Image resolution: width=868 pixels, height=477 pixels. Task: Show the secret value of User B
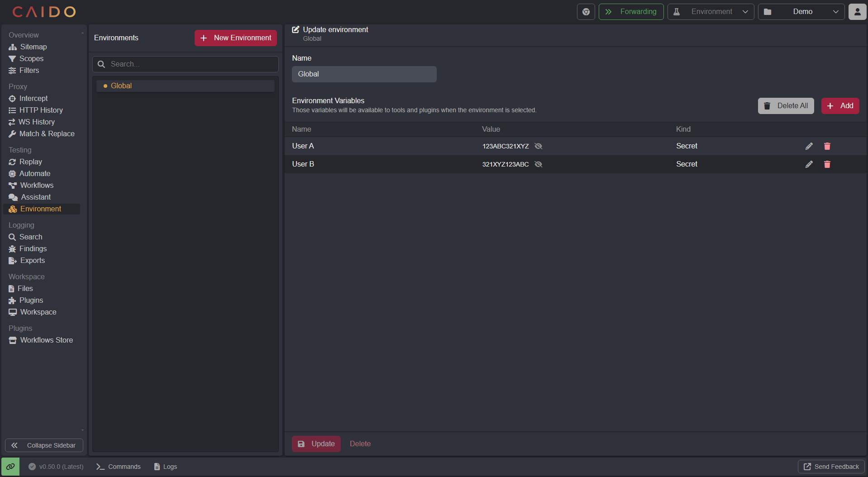point(539,164)
